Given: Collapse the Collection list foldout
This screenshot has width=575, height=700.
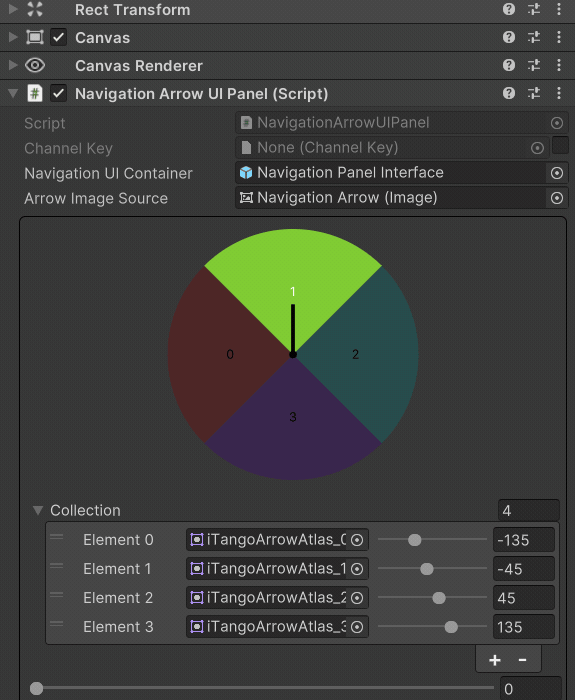Looking at the screenshot, I should [38, 510].
